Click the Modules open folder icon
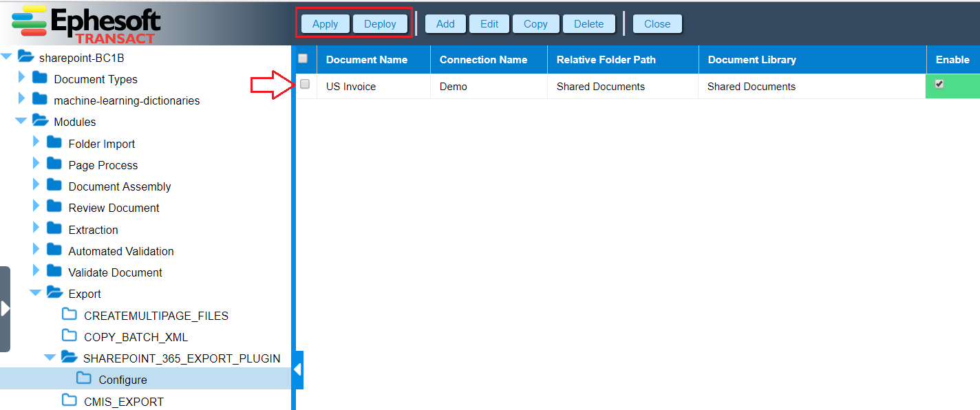 click(40, 121)
